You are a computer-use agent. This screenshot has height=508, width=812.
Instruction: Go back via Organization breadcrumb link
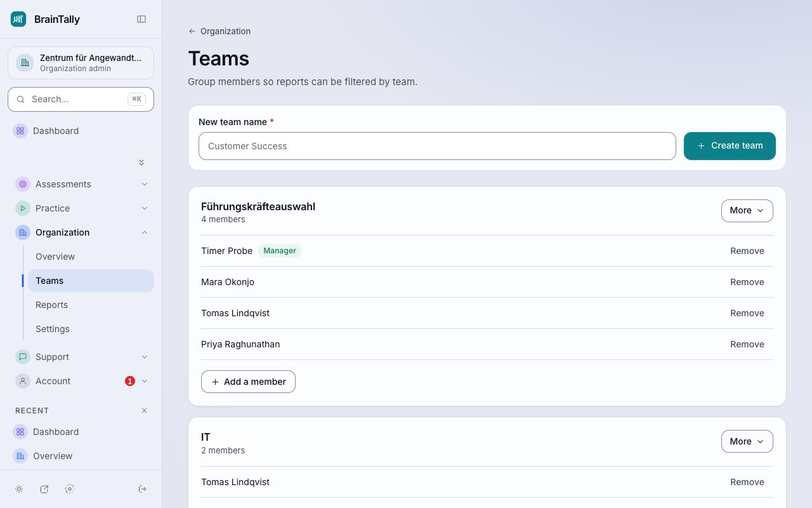219,31
